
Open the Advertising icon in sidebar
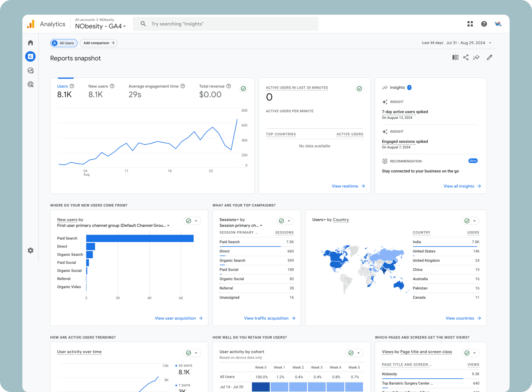[x=30, y=84]
